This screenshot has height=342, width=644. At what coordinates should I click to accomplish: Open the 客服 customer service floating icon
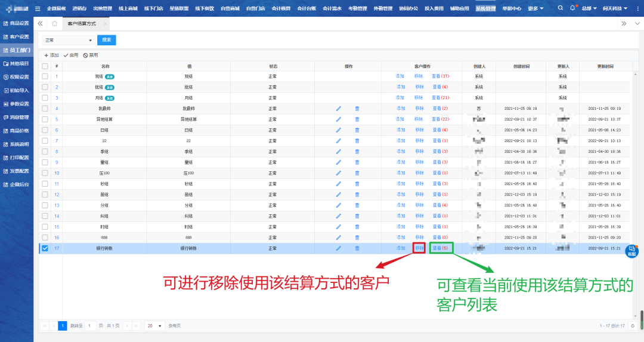click(x=631, y=251)
